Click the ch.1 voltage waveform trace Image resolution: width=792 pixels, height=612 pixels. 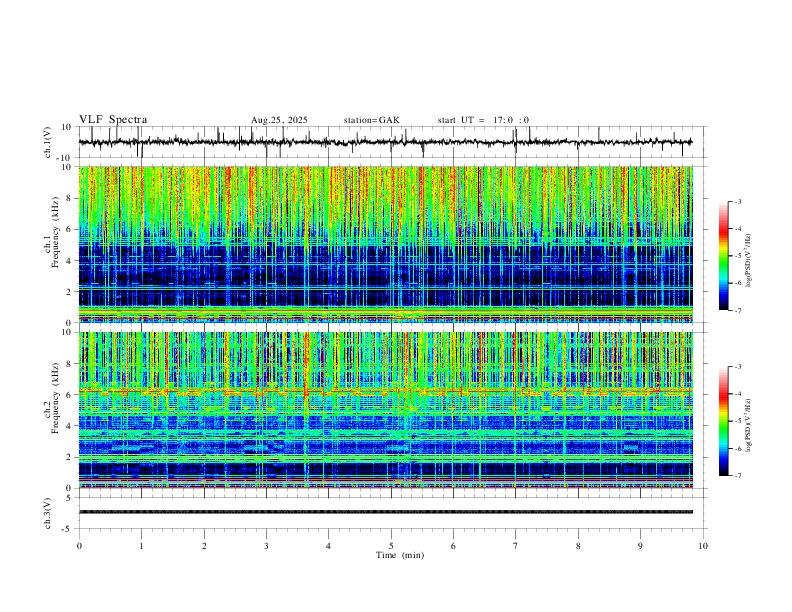(385, 142)
